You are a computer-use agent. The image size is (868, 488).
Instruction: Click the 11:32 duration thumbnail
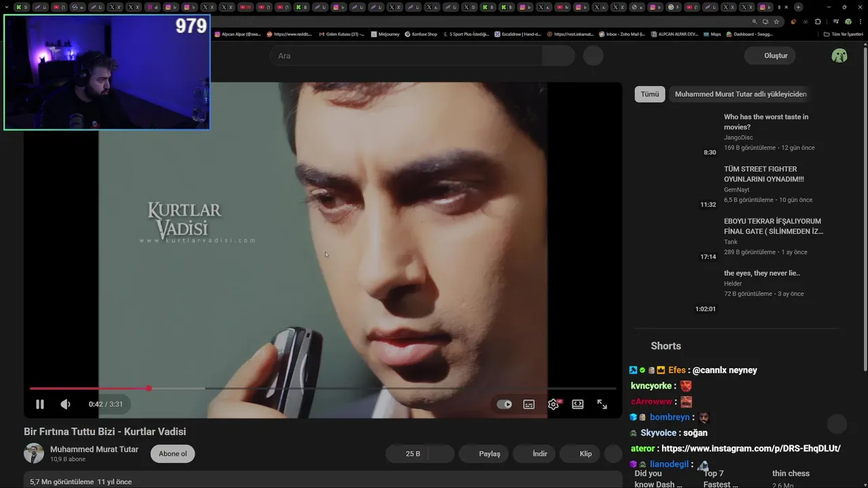tap(677, 187)
